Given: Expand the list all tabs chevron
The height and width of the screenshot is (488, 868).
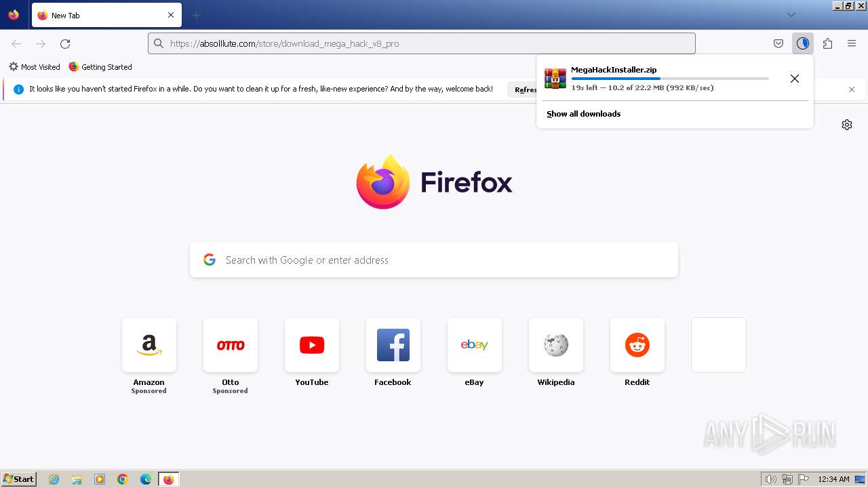Looking at the screenshot, I should pos(791,15).
